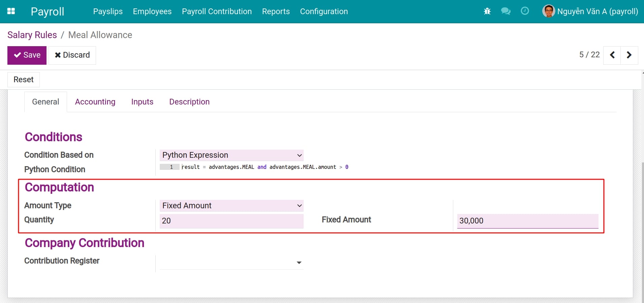
Task: Open the Description tab
Action: pyautogui.click(x=189, y=102)
